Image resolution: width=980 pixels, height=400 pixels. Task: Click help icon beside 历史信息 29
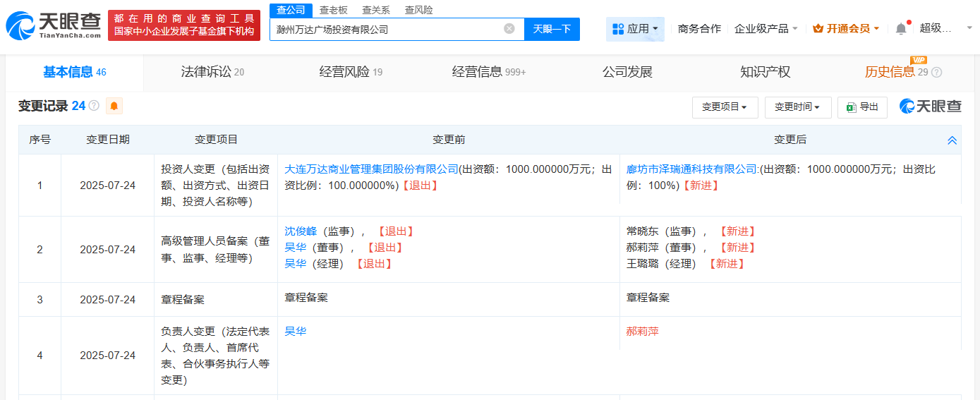click(x=936, y=72)
